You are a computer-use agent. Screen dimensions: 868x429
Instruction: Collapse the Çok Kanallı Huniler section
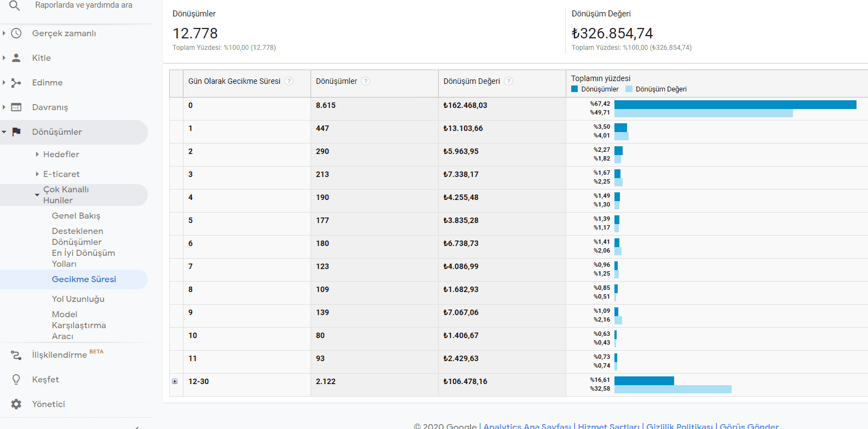37,195
